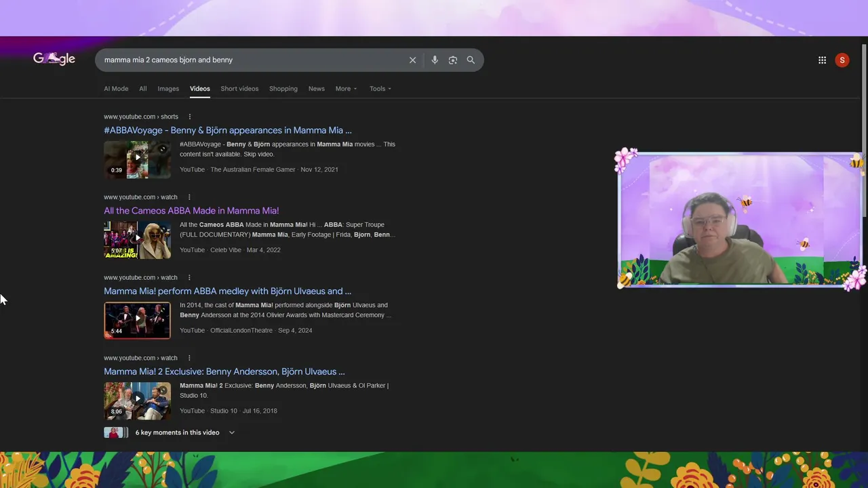Open the Tools dropdown

pos(380,89)
